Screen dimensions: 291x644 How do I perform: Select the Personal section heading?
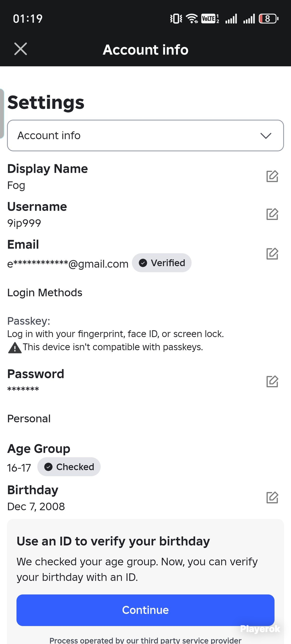pyautogui.click(x=29, y=418)
